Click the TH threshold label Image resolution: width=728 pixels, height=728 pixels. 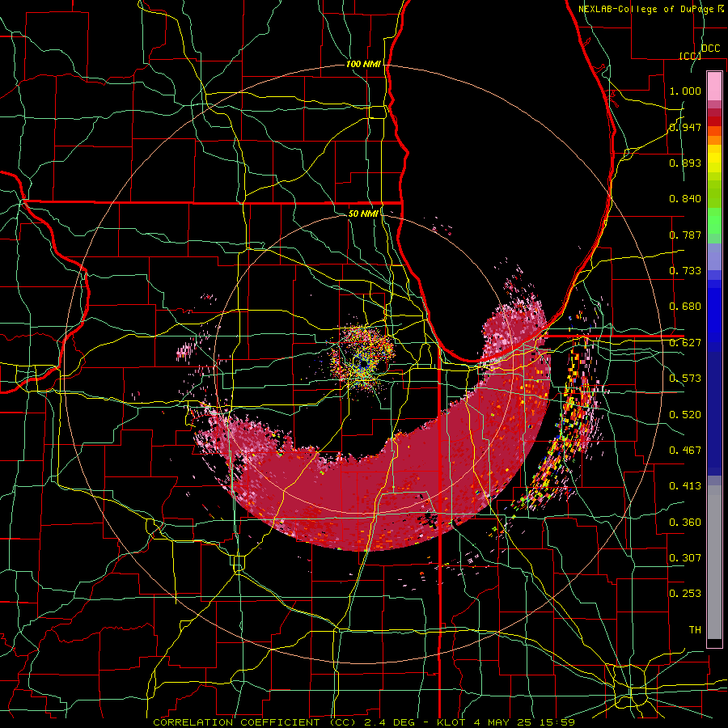click(x=695, y=630)
